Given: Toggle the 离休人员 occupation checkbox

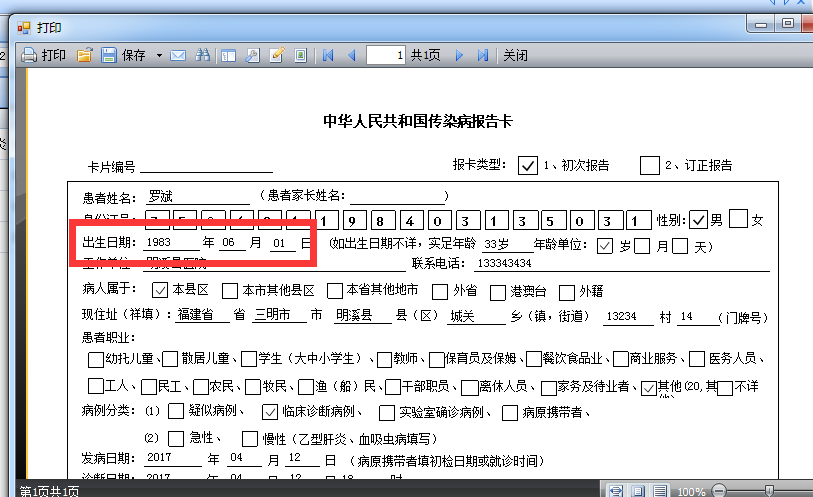Looking at the screenshot, I should [469, 388].
